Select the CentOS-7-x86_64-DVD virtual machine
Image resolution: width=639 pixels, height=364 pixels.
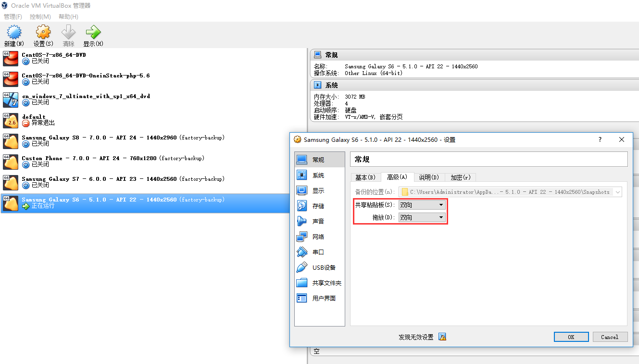tap(154, 59)
